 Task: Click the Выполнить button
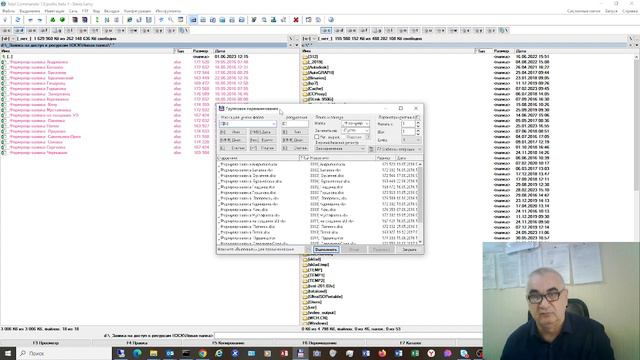click(326, 249)
